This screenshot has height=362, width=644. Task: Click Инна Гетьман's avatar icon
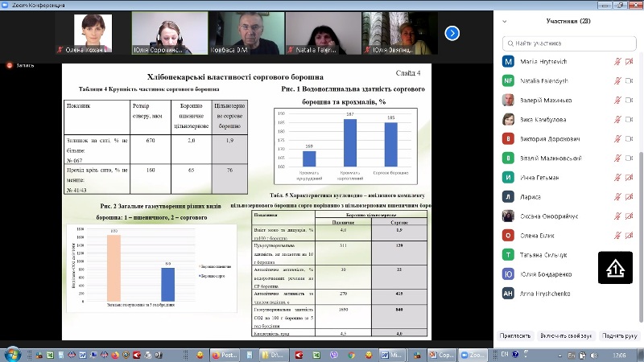[x=508, y=177]
